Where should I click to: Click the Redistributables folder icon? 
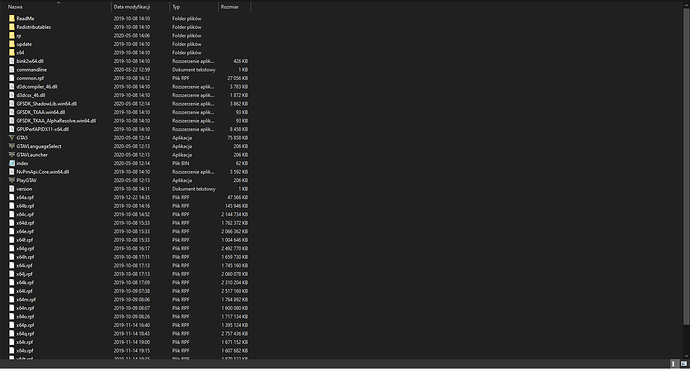(12, 27)
